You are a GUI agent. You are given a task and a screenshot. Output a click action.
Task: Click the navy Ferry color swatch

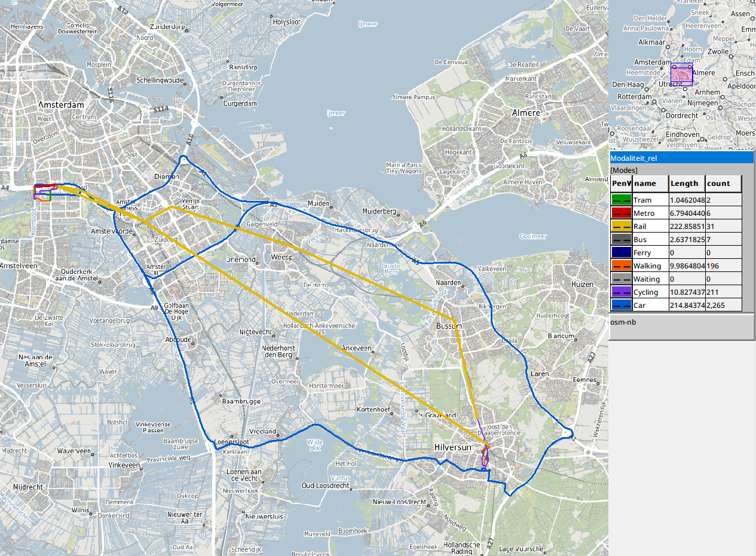click(x=622, y=253)
